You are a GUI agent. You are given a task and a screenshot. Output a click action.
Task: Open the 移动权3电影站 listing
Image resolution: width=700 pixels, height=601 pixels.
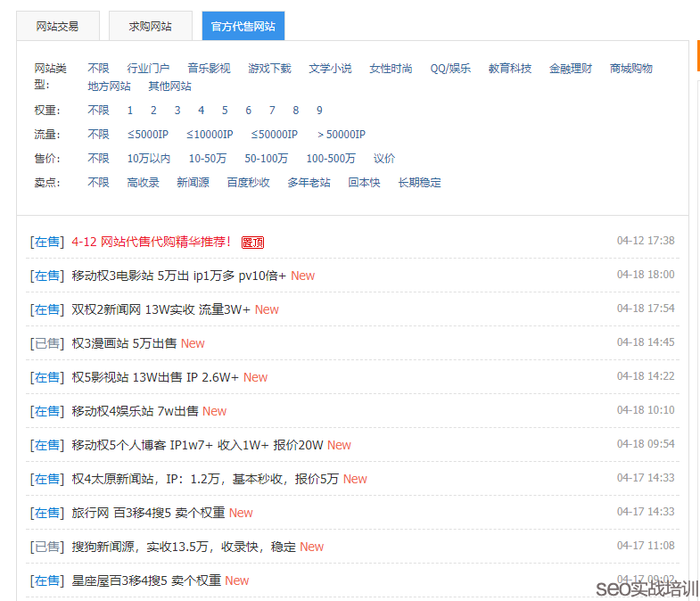pos(178,276)
